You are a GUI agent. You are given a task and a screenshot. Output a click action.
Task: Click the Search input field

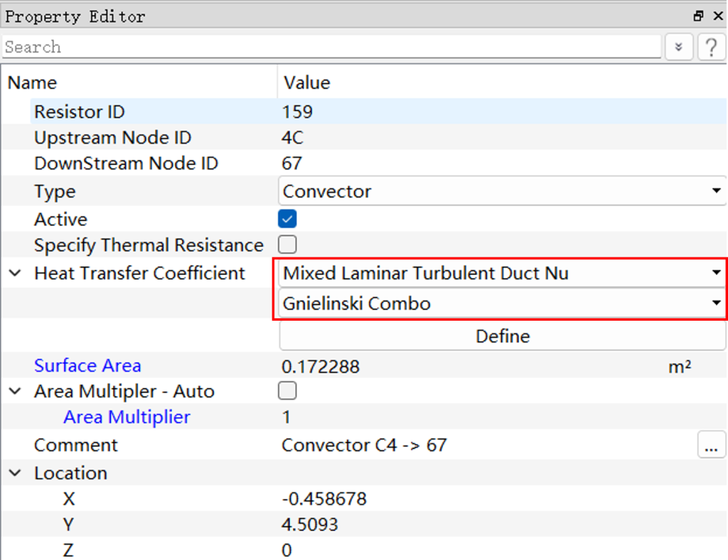point(332,47)
